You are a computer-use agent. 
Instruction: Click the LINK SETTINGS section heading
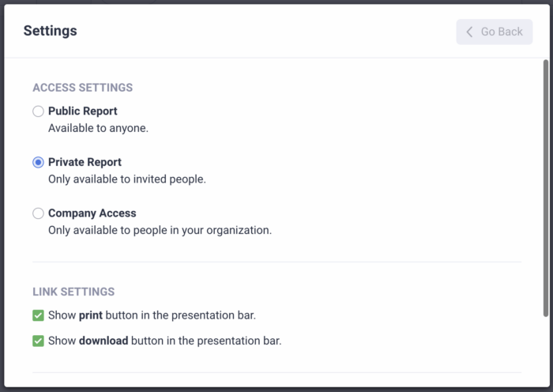click(73, 292)
